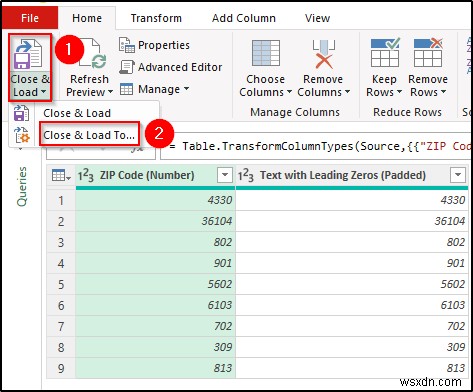Click ZIP Code cell 6103
Viewport: 473px width, 392px height.
point(155,305)
